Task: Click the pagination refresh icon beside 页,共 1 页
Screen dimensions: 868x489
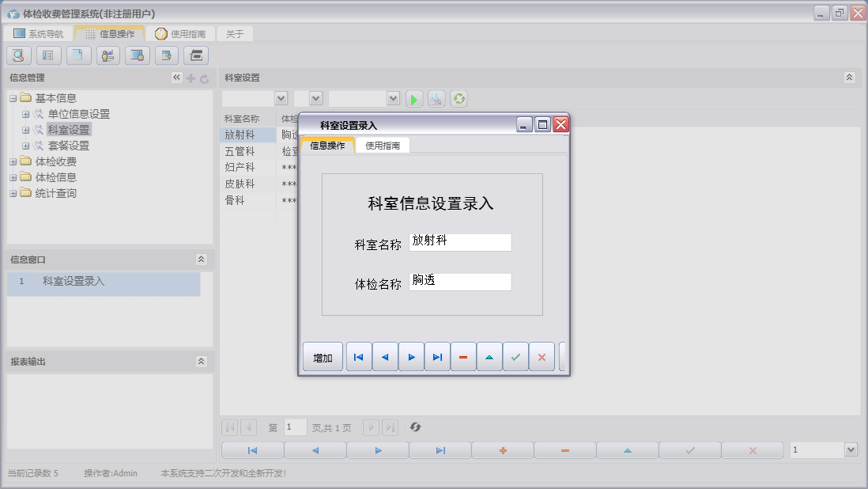Action: [415, 428]
